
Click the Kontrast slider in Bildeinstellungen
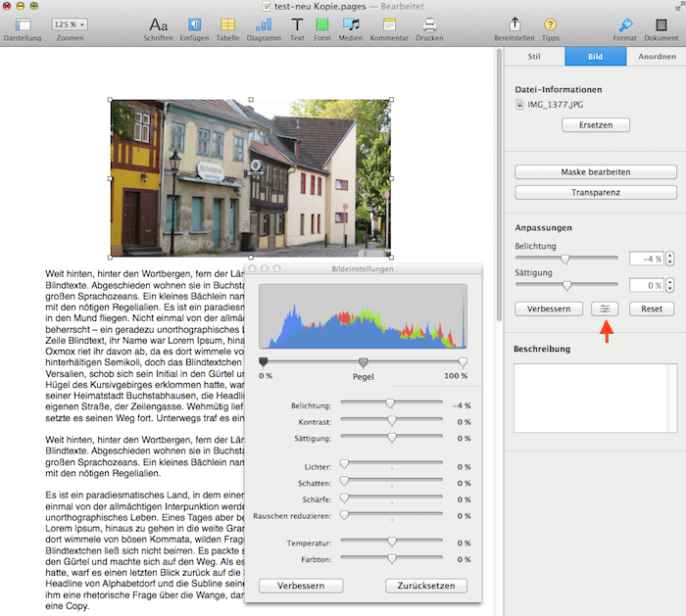(x=392, y=420)
